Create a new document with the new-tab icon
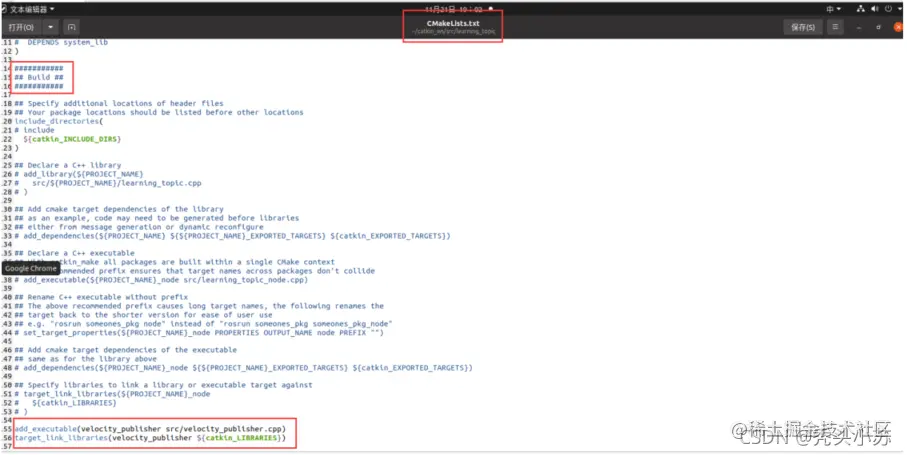Viewport: 907px width, 455px height. (x=72, y=27)
